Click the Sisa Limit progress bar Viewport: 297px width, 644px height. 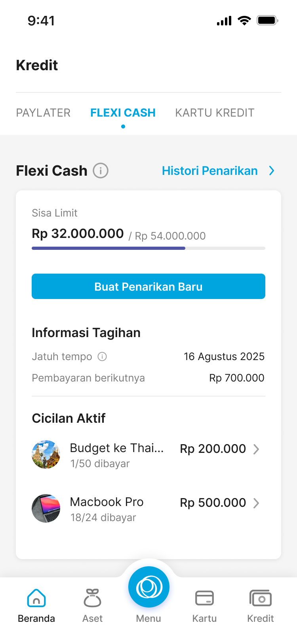(x=148, y=248)
